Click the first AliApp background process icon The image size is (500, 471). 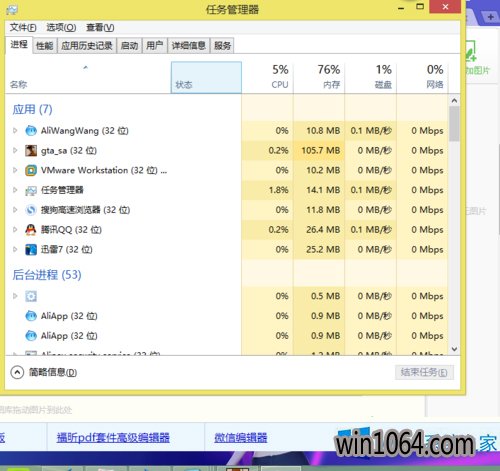(x=31, y=316)
